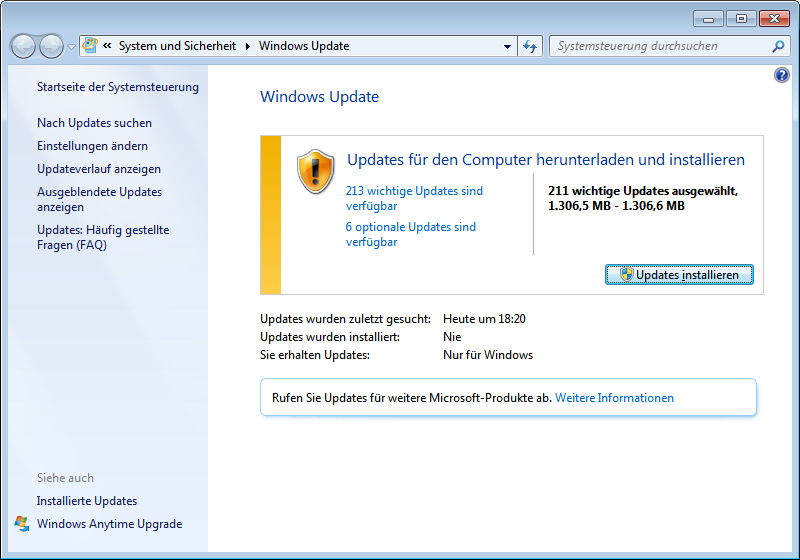
Task: Click Nach Updates suchen
Action: [x=94, y=123]
